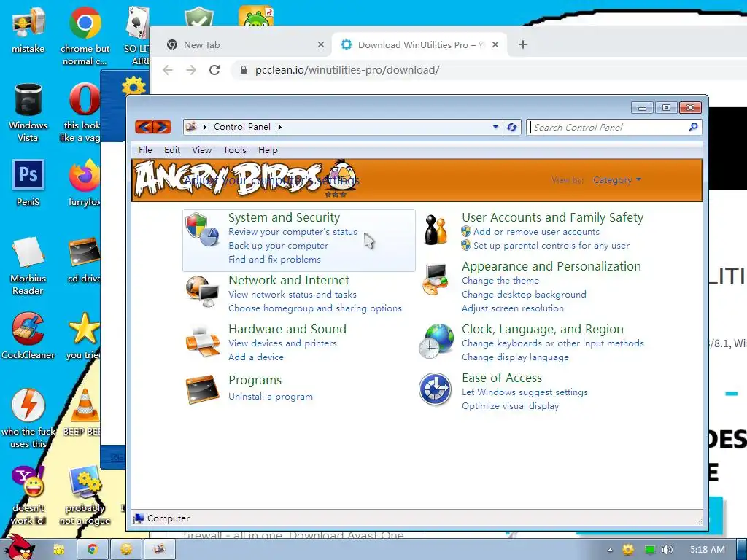Click 'Adjust screen resolution' link
Screen dimensions: 747x560
513,308
